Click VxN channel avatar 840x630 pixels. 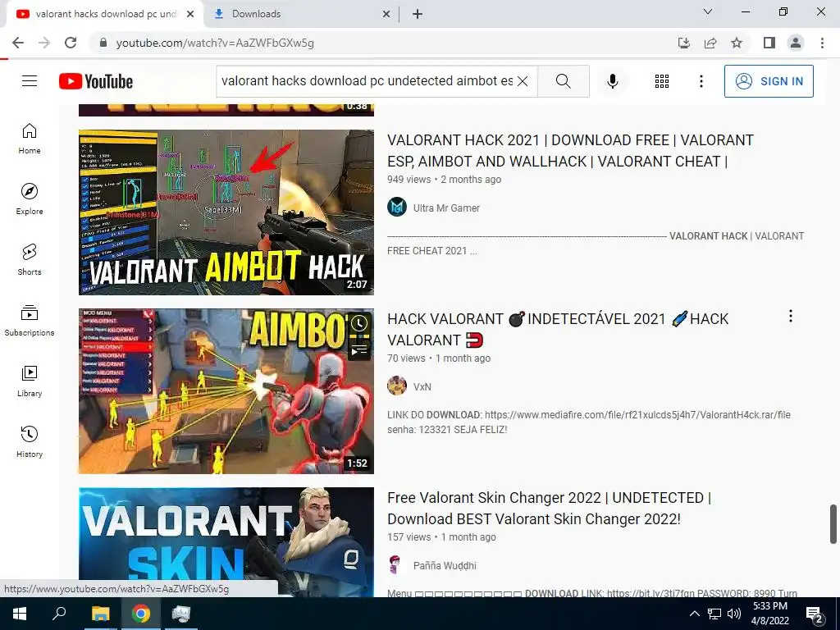tap(397, 386)
